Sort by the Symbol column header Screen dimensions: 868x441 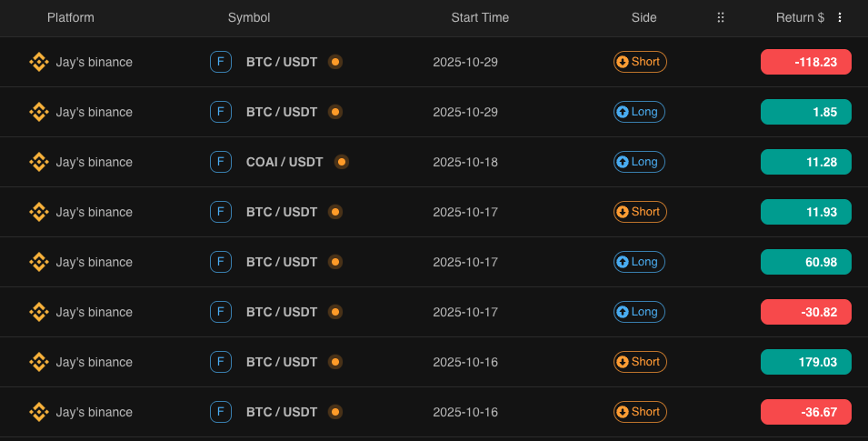[249, 17]
